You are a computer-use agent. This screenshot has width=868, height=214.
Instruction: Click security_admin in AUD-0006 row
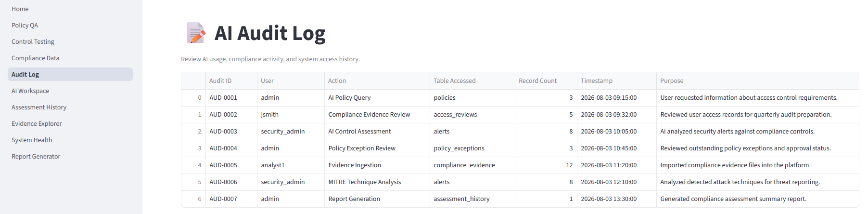click(291, 182)
